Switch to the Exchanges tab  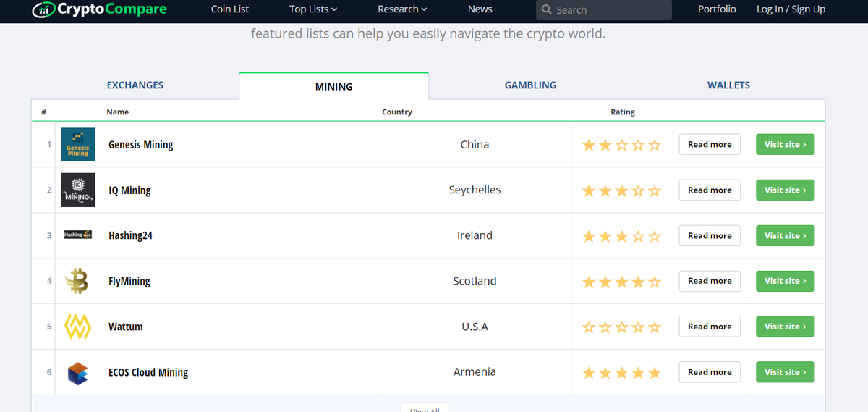point(135,85)
